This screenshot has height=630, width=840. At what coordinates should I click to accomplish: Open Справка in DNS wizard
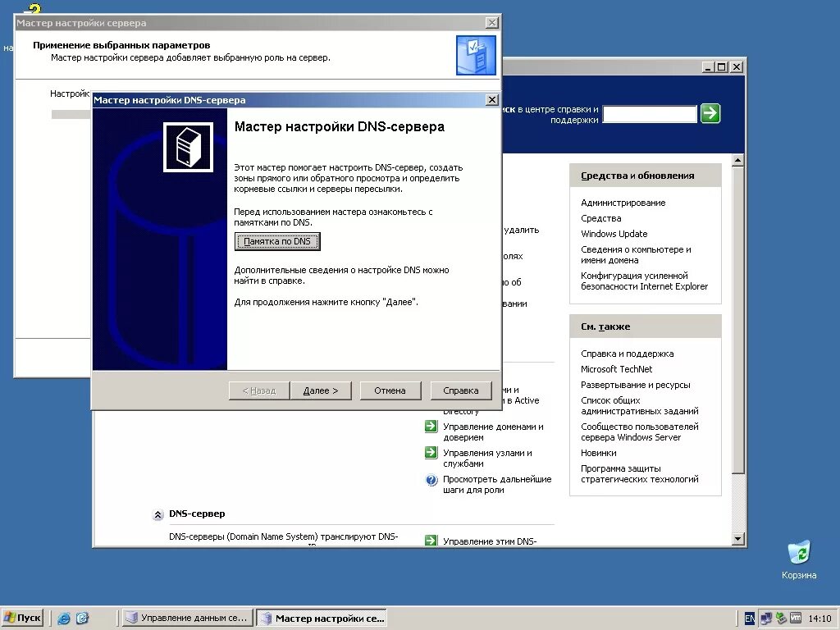[x=461, y=390]
